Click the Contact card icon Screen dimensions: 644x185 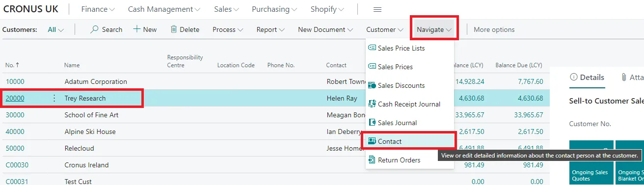pos(372,141)
